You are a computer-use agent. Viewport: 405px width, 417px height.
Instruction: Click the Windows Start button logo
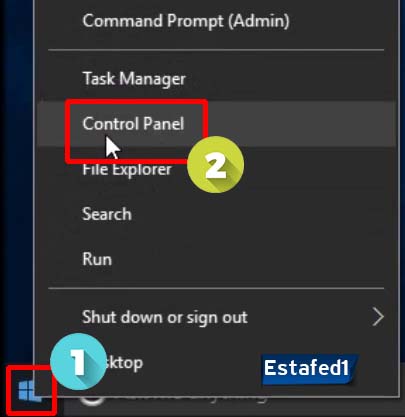pos(30,391)
